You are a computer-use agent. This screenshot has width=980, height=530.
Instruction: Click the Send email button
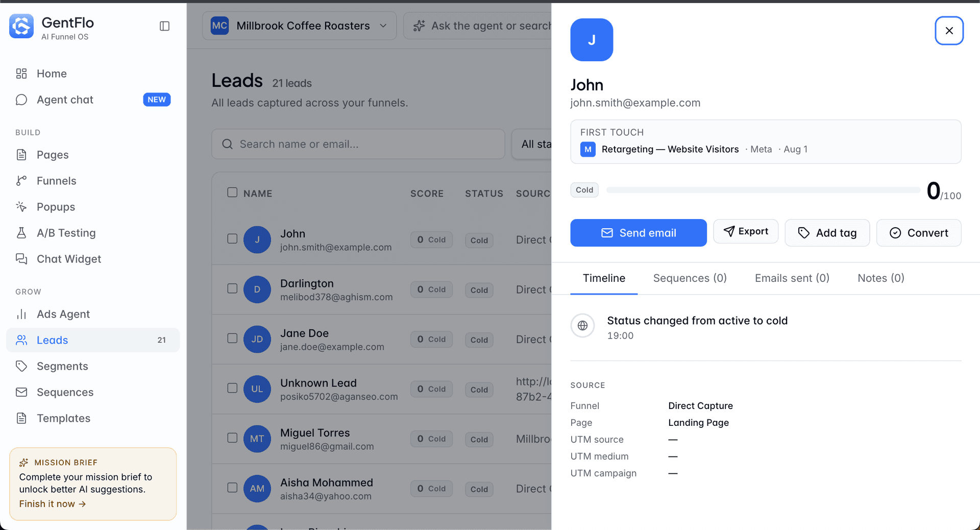639,233
